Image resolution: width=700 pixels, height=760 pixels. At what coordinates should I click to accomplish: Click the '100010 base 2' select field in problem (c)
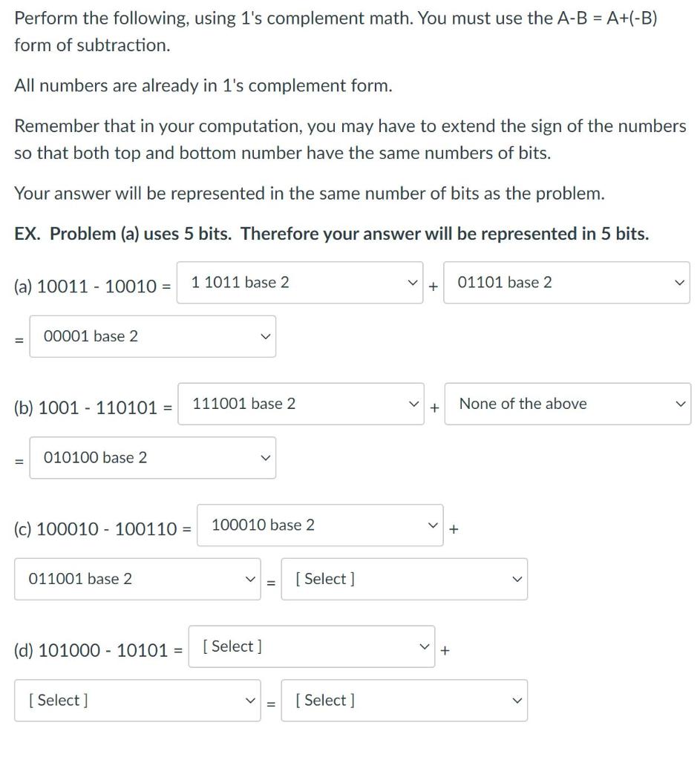coord(319,525)
